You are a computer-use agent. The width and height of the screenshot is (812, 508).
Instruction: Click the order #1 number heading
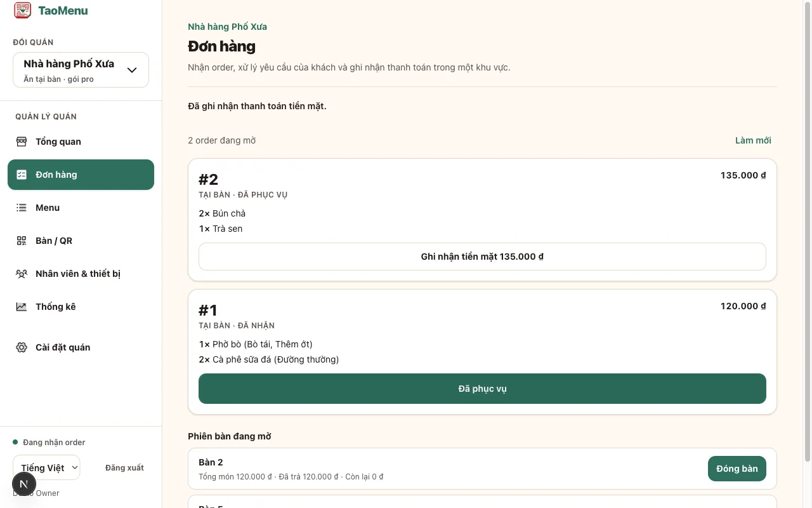[x=207, y=310]
